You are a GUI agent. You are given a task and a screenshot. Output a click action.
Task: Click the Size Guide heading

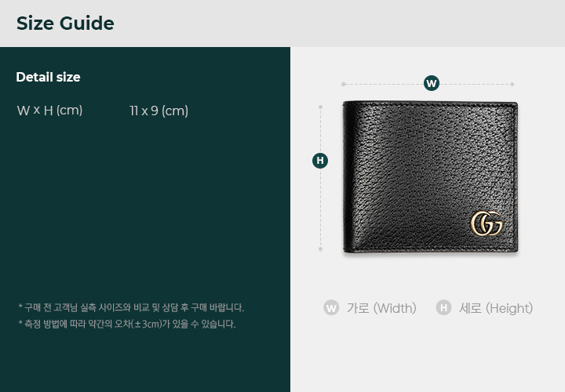point(65,24)
